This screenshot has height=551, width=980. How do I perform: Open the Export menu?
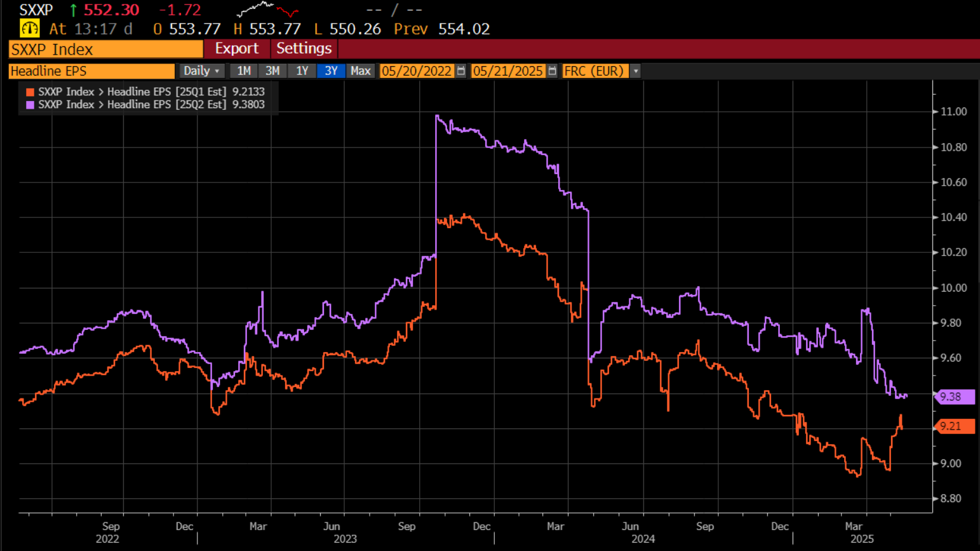pos(236,48)
